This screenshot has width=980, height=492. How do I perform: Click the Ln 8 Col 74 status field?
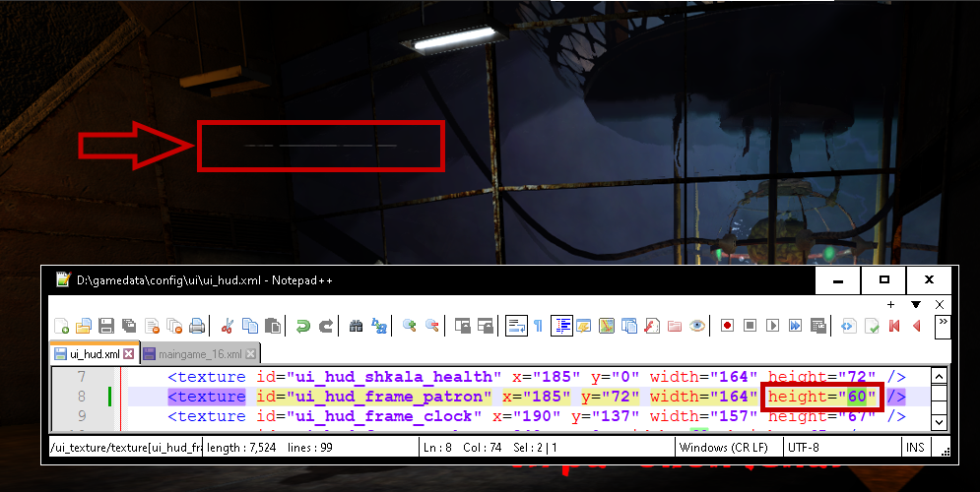(x=547, y=447)
